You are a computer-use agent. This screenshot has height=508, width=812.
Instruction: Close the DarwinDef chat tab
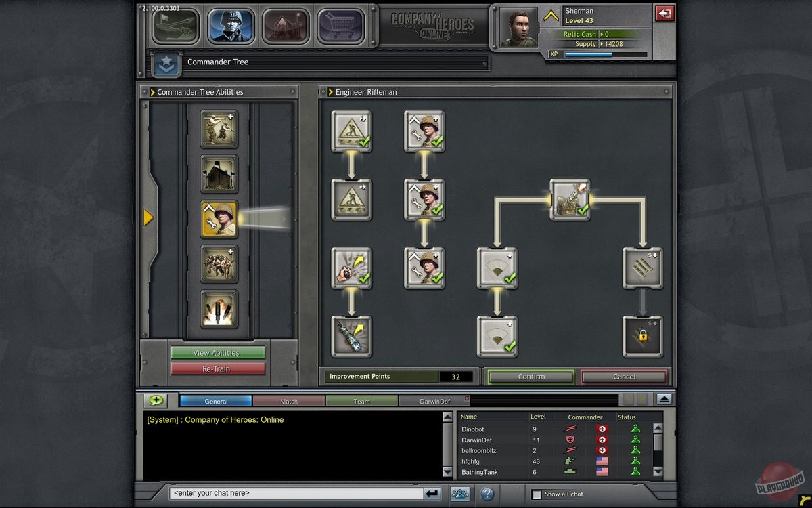tap(466, 398)
